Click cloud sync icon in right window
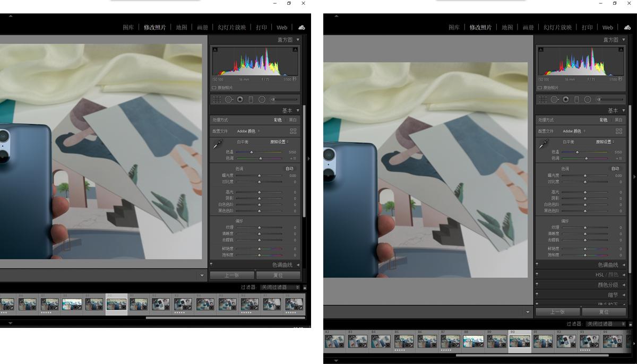Screen dimensions: 637x364 tap(627, 27)
